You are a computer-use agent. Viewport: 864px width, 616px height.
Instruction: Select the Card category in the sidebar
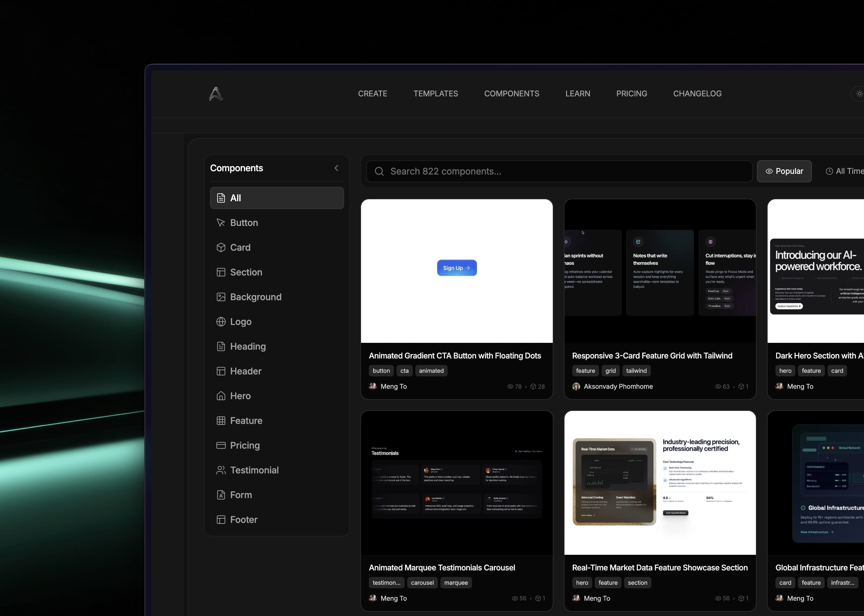click(x=241, y=247)
